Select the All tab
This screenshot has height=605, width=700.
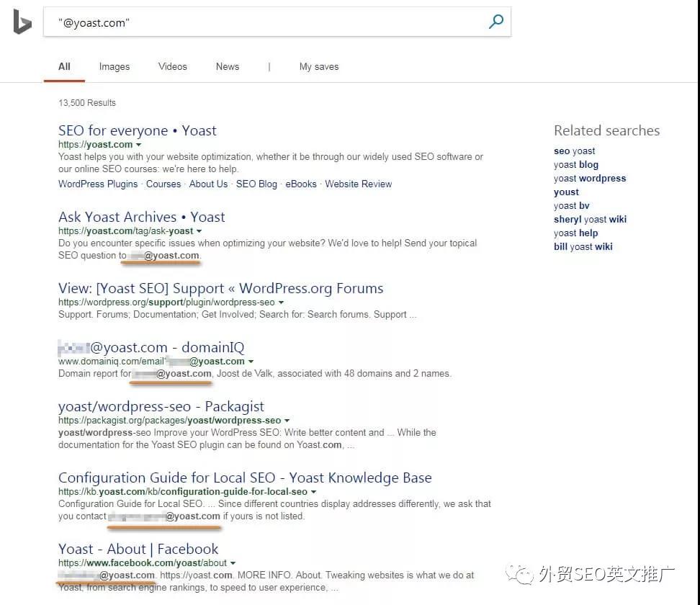64,66
